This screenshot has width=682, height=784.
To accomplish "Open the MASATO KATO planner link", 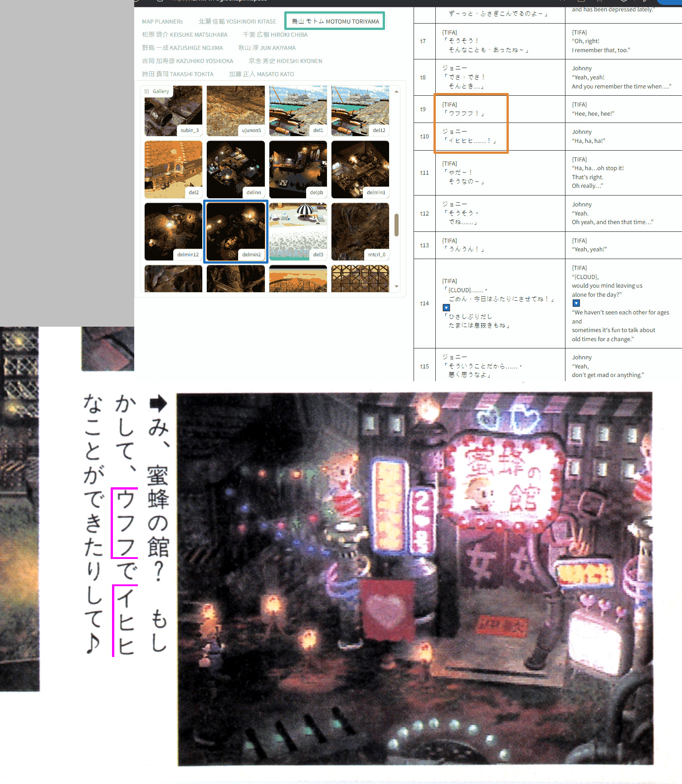I will click(x=262, y=74).
